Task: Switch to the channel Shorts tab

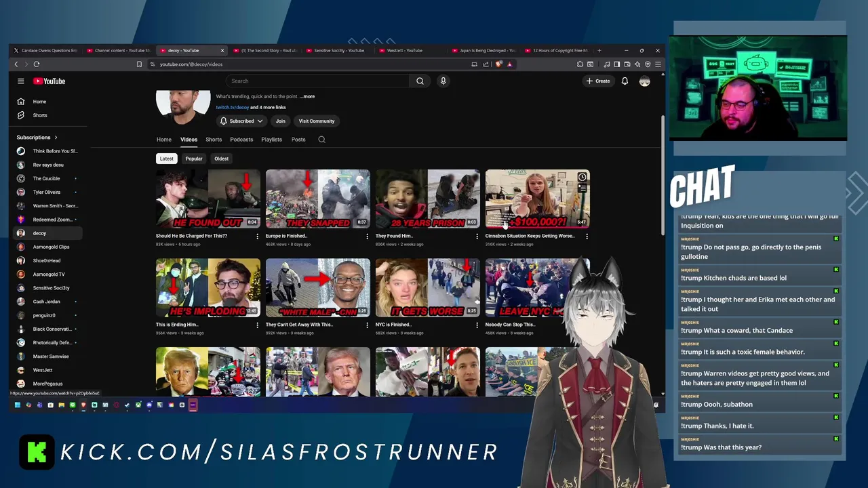Action: pos(214,140)
